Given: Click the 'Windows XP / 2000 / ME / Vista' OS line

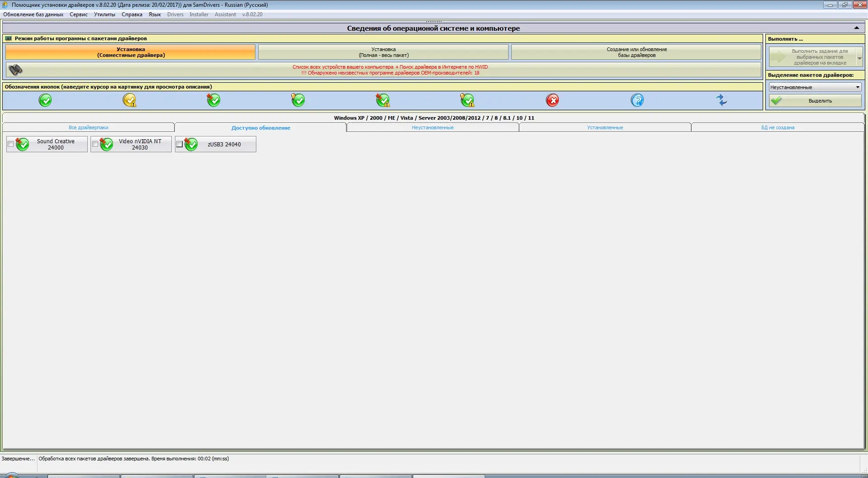Looking at the screenshot, I should tap(434, 118).
